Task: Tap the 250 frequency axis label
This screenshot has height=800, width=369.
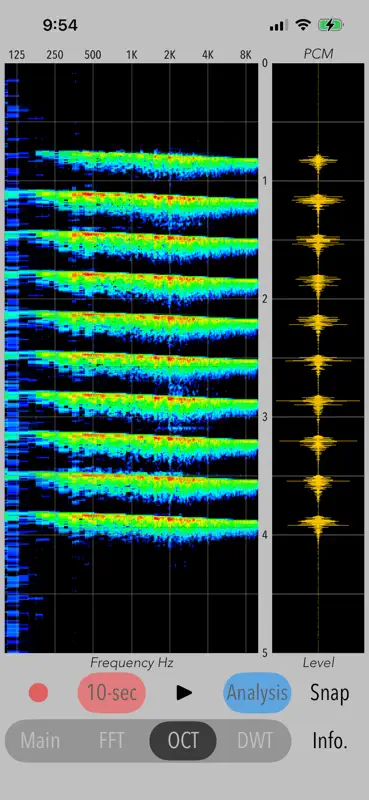Action: [x=55, y=55]
